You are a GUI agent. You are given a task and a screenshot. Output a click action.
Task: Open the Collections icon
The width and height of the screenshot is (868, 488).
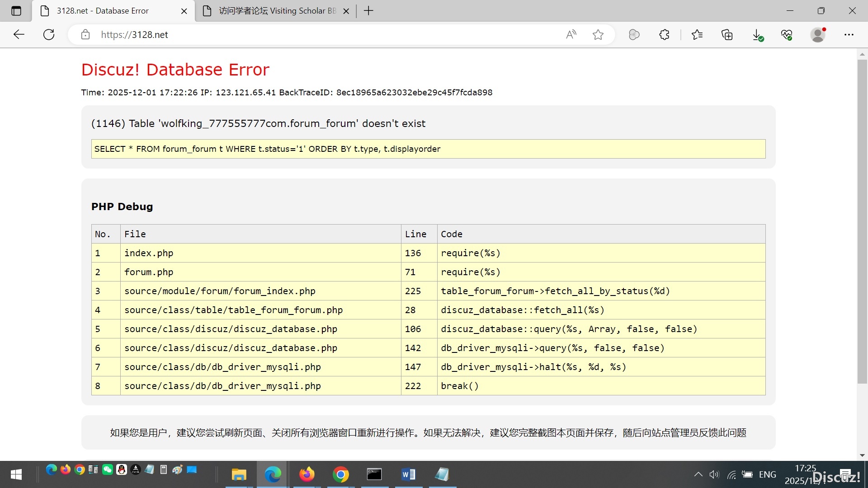pyautogui.click(x=727, y=34)
